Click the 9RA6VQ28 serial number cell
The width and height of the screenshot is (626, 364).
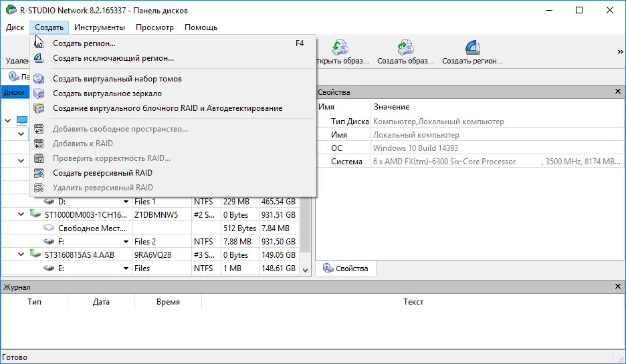click(161, 254)
